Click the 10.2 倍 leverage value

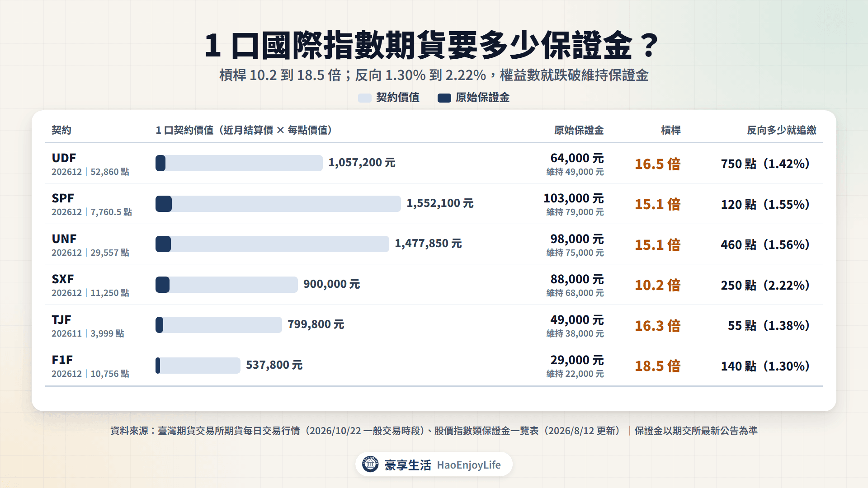click(657, 285)
